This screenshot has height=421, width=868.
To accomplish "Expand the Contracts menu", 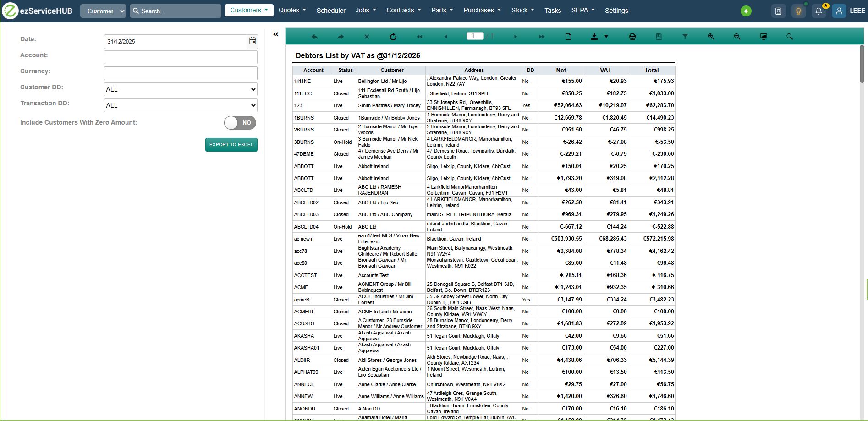I will coord(403,10).
